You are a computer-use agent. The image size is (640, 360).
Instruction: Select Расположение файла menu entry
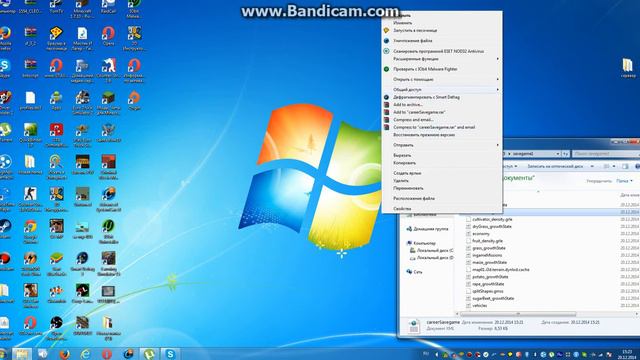point(413,198)
